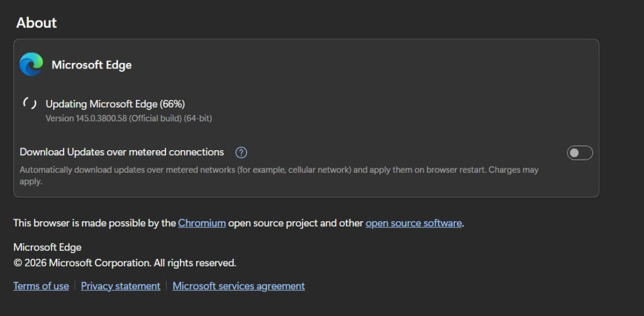Click the Microsoft Edge title beside the logo
This screenshot has height=316, width=644.
coord(92,65)
